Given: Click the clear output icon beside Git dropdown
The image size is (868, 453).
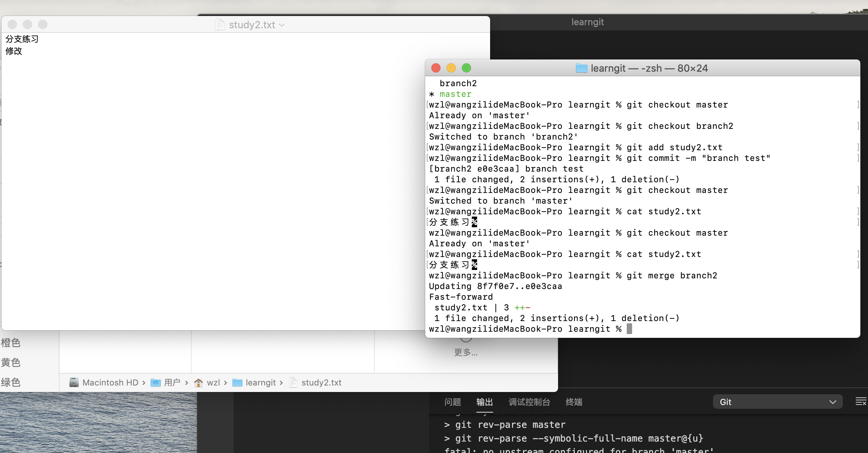Looking at the screenshot, I should coord(860,402).
